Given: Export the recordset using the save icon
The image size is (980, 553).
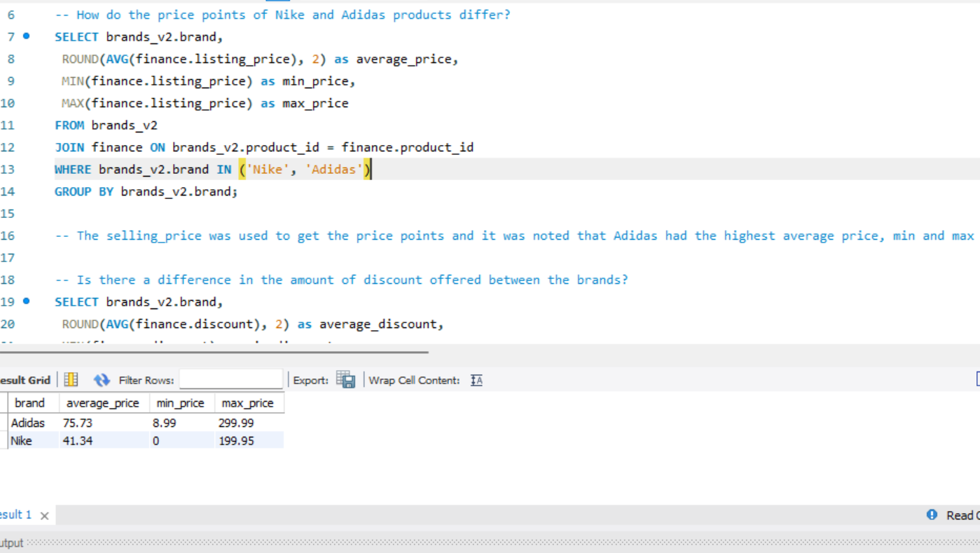Looking at the screenshot, I should (345, 380).
